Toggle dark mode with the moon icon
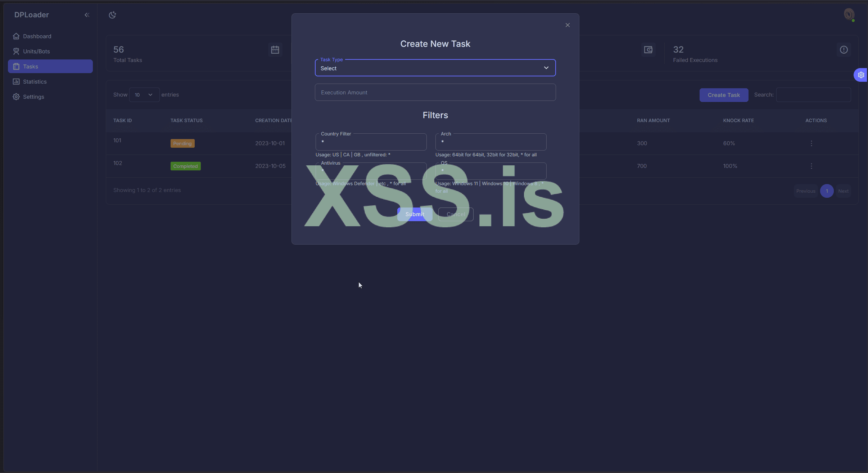This screenshot has width=868, height=473. point(113,15)
